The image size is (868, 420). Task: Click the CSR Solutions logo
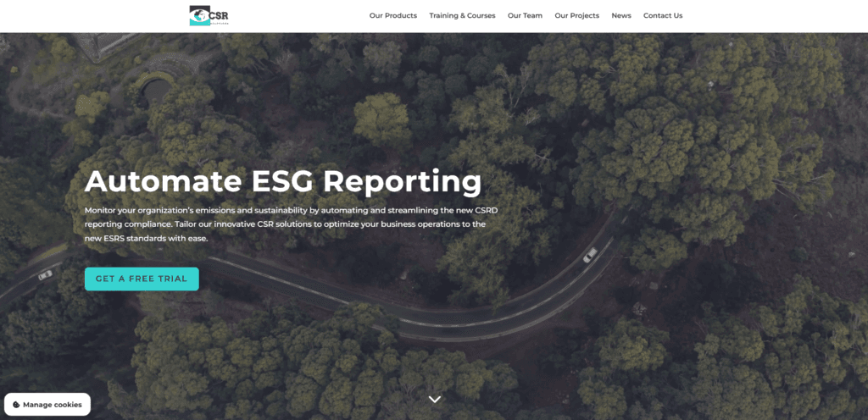coord(209,15)
